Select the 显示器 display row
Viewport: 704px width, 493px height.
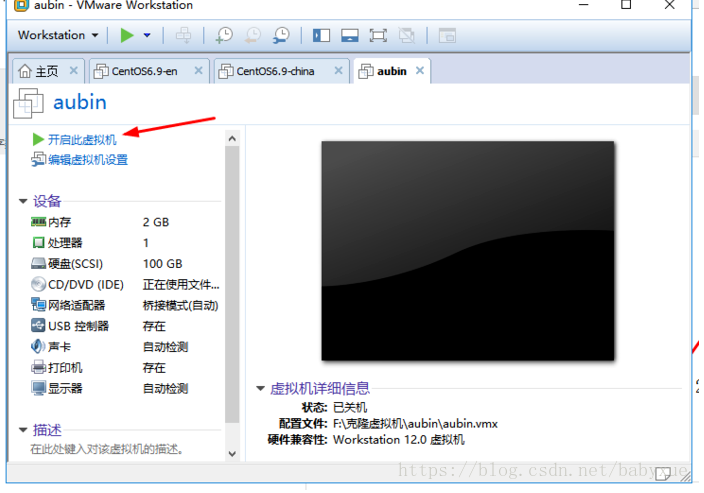125,388
